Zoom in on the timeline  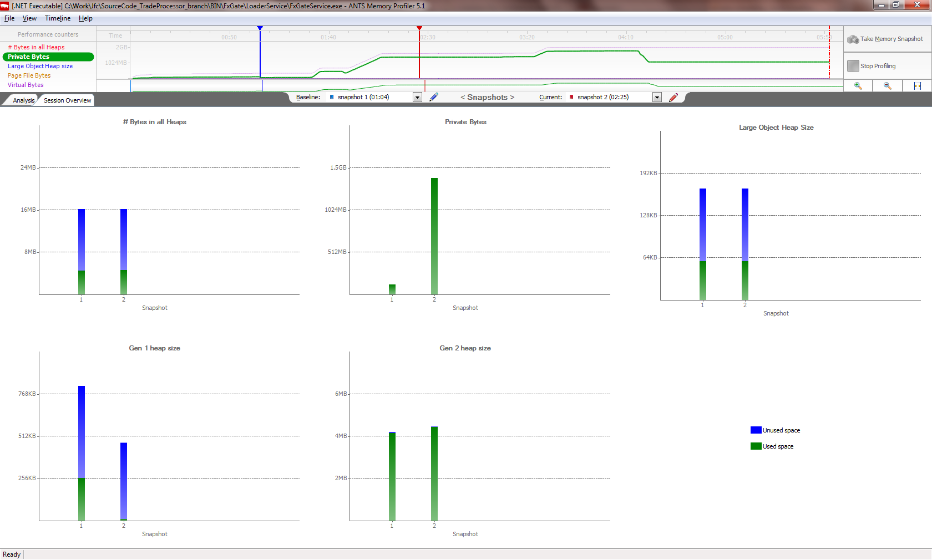(x=858, y=86)
